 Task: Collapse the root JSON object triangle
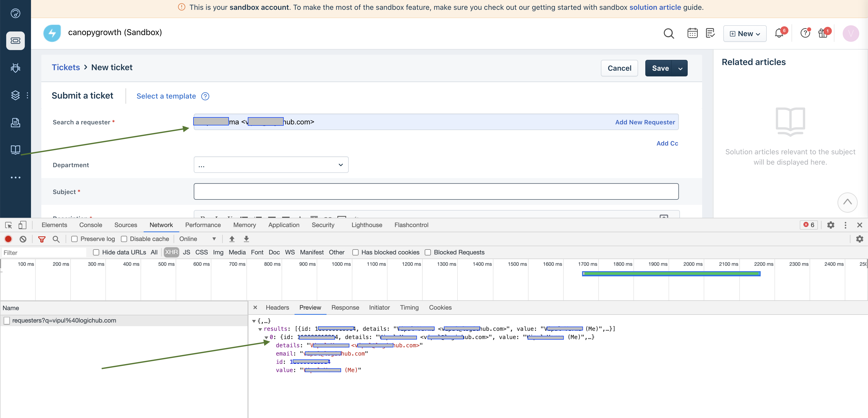[x=254, y=321]
